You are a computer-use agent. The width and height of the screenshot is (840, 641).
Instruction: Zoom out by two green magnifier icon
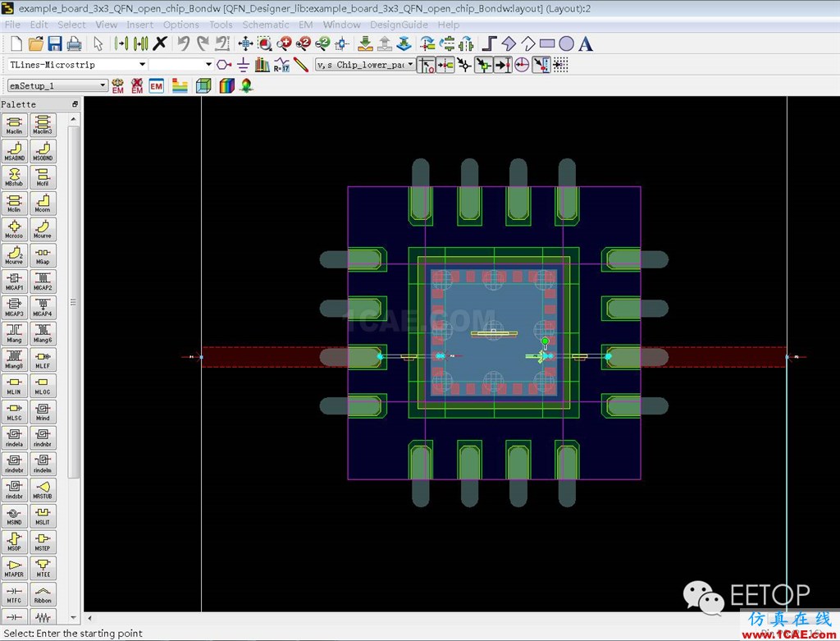[x=322, y=44]
